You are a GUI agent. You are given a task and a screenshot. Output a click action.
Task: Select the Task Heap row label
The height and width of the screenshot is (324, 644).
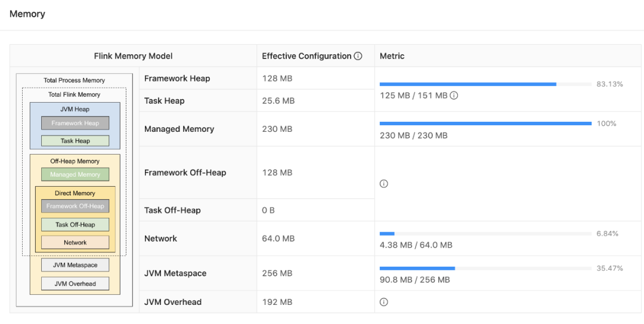coord(165,101)
